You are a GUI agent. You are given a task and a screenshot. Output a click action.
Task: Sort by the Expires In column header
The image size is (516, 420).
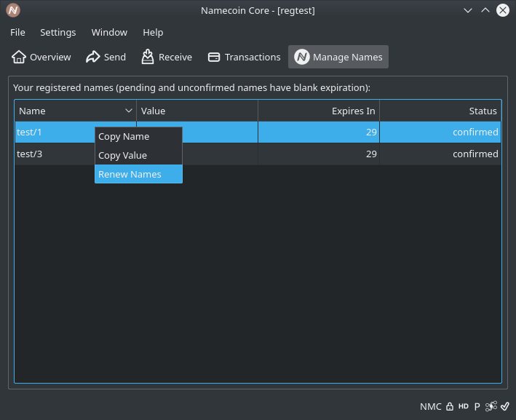[319, 111]
